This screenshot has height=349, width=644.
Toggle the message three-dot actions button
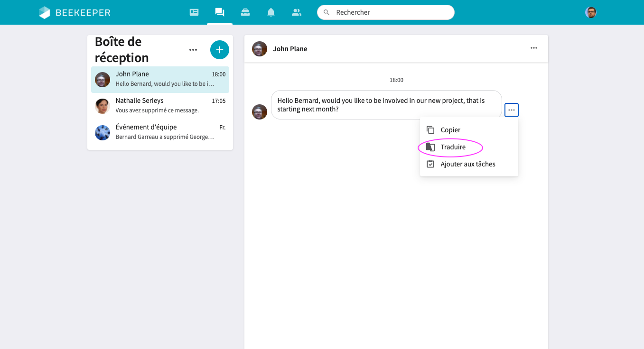pyautogui.click(x=511, y=110)
